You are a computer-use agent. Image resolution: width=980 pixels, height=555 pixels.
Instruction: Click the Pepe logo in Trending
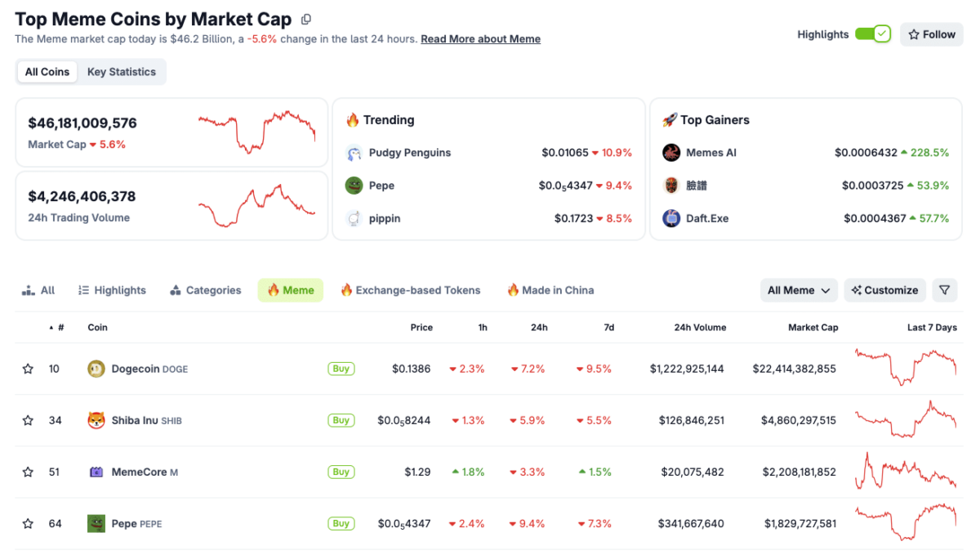(354, 186)
